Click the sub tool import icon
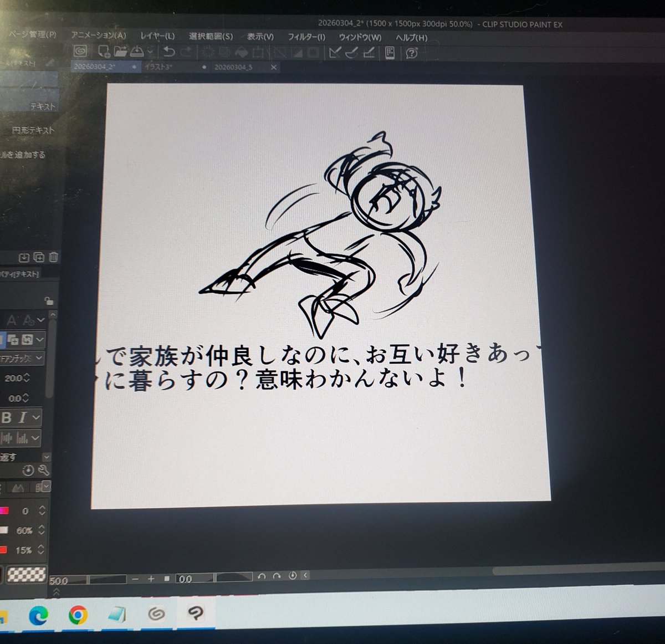The height and width of the screenshot is (644, 665). pos(24,257)
